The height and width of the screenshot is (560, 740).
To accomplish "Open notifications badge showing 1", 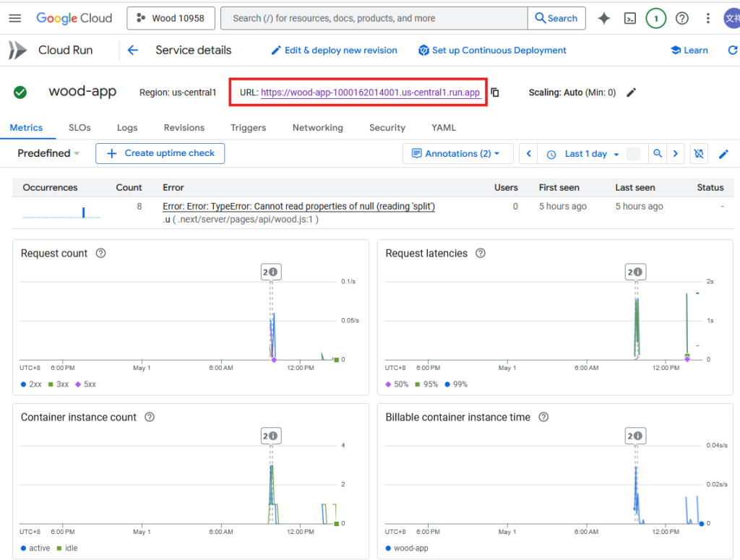I will click(x=655, y=18).
